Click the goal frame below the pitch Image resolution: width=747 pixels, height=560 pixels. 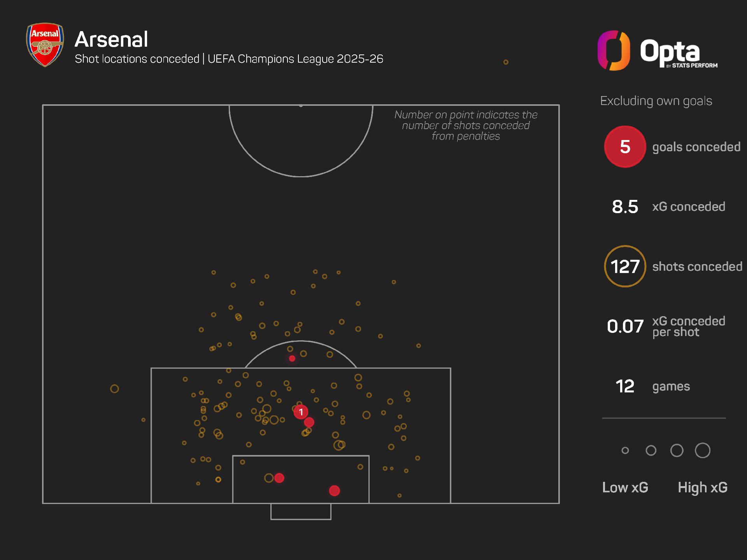(301, 512)
